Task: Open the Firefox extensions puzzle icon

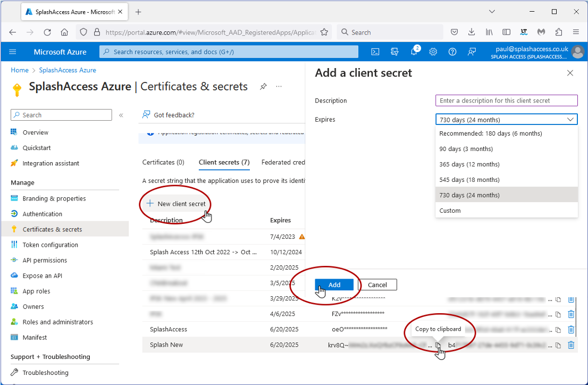Action: pyautogui.click(x=559, y=32)
